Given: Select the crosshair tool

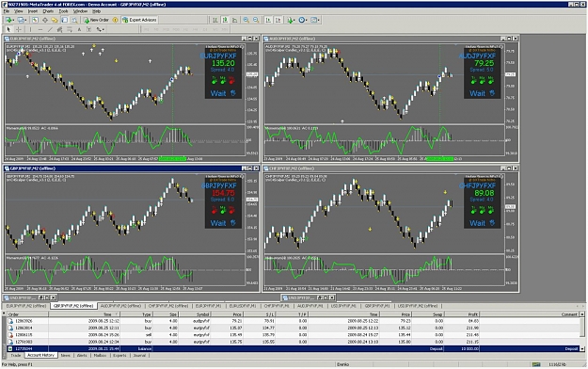Looking at the screenshot, I should coord(19,29).
